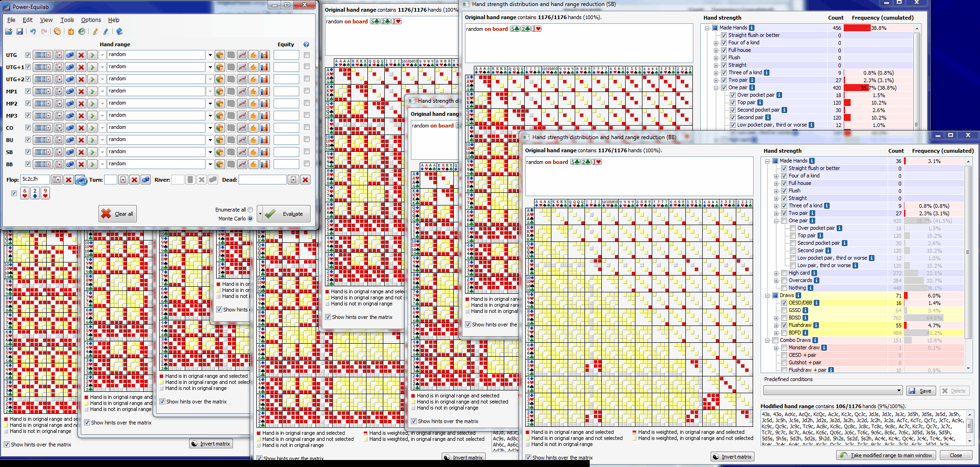This screenshot has width=980, height=467.
Task: Expand High card node in BB window
Action: pos(776,273)
